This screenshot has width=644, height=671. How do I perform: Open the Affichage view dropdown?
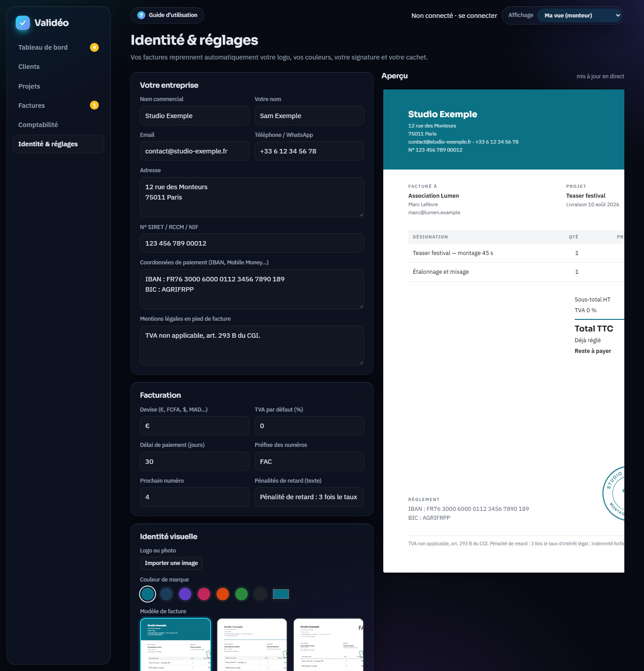click(580, 15)
